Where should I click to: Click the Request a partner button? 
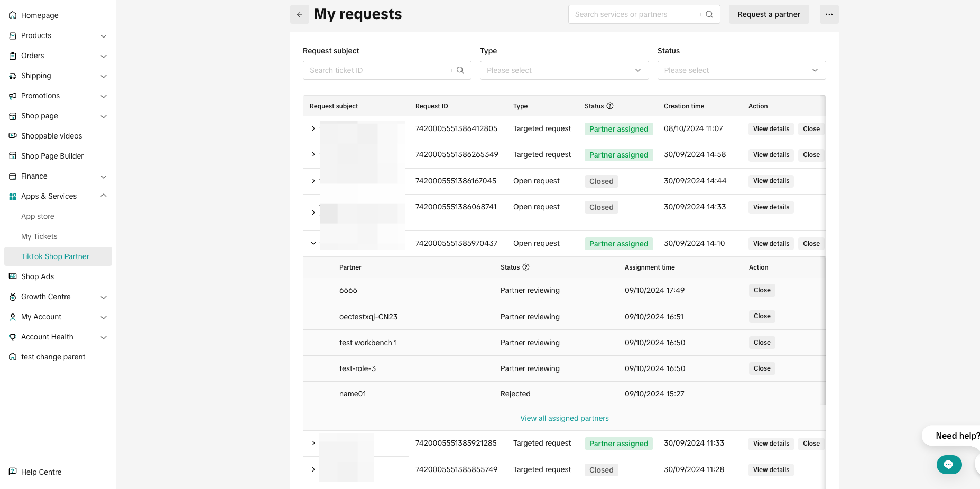(x=769, y=14)
